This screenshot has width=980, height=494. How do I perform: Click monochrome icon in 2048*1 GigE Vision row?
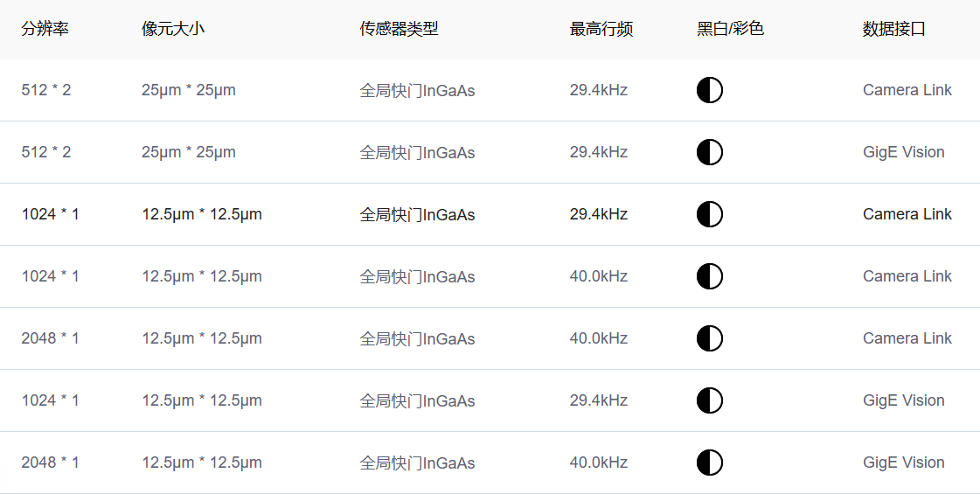709,463
